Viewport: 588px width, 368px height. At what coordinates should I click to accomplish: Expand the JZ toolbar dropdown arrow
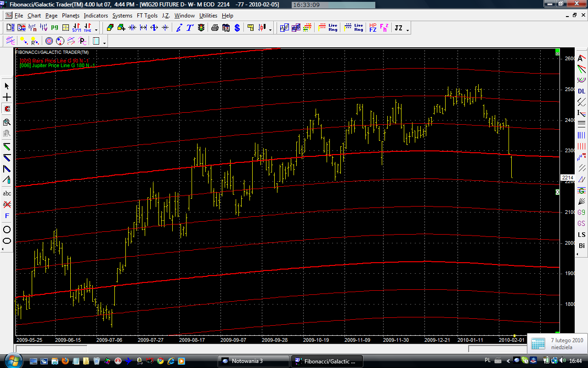click(408, 30)
